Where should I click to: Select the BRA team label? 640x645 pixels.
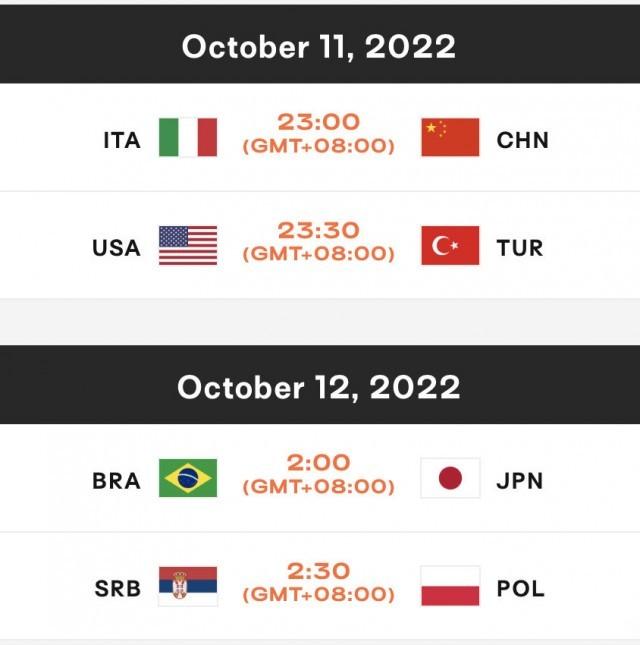coord(116,481)
